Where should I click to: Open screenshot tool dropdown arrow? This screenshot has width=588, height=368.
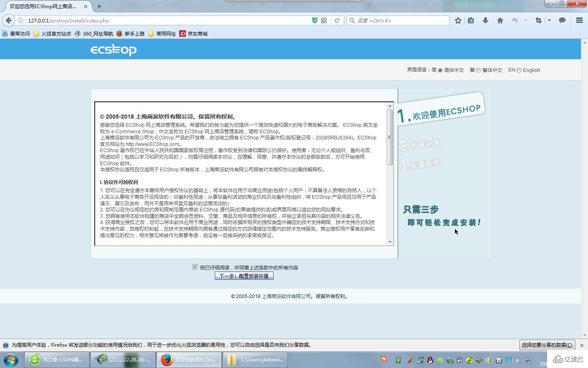click(549, 20)
